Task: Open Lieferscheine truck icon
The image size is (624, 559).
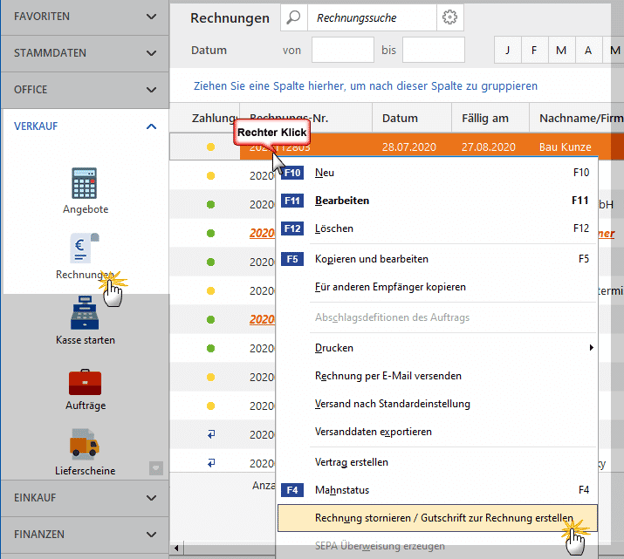Action: [85, 445]
